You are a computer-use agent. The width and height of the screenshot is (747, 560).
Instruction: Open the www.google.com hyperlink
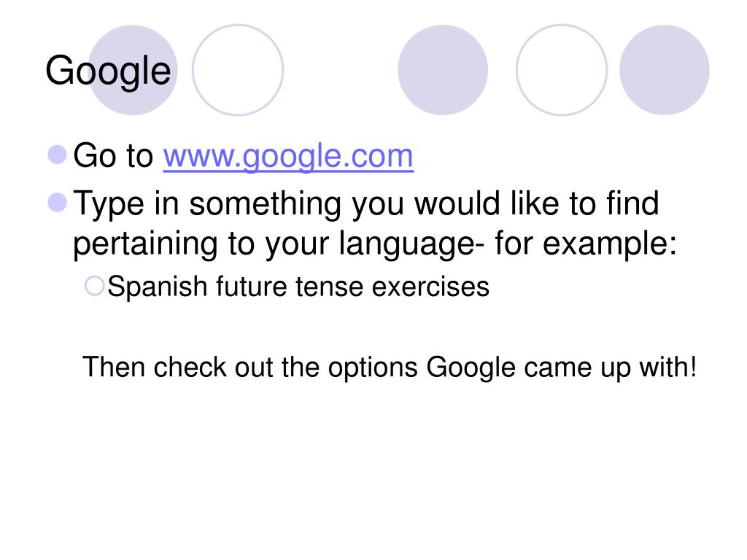click(x=288, y=157)
